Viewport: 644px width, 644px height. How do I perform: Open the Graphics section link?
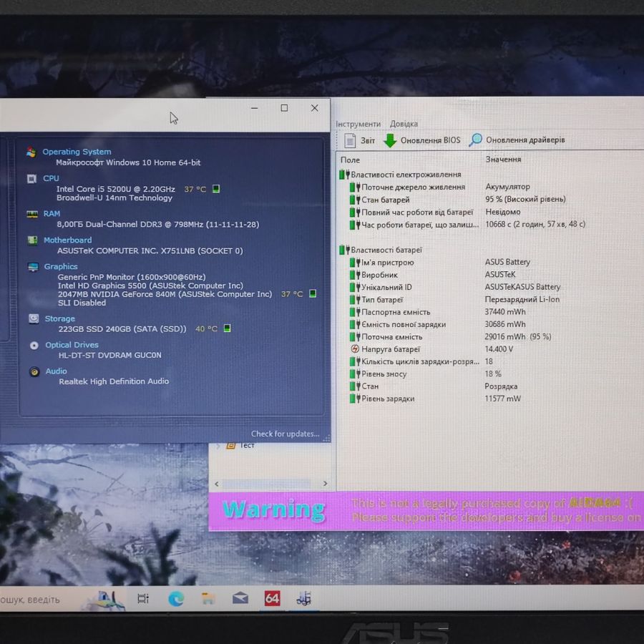[x=61, y=267]
